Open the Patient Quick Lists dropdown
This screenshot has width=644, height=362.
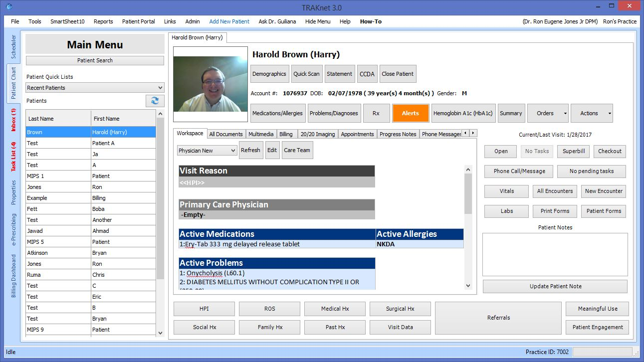point(95,88)
